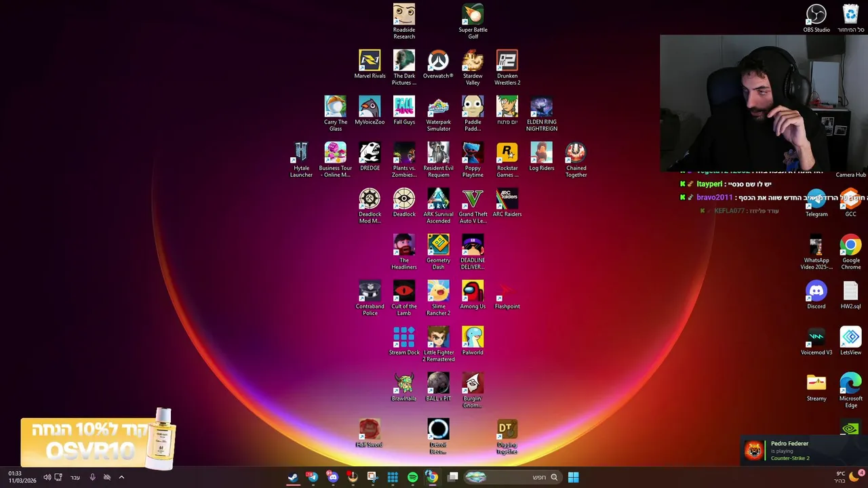Launch Google Chrome desktop shortcut
Screen dimensions: 868x488
[x=850, y=252]
